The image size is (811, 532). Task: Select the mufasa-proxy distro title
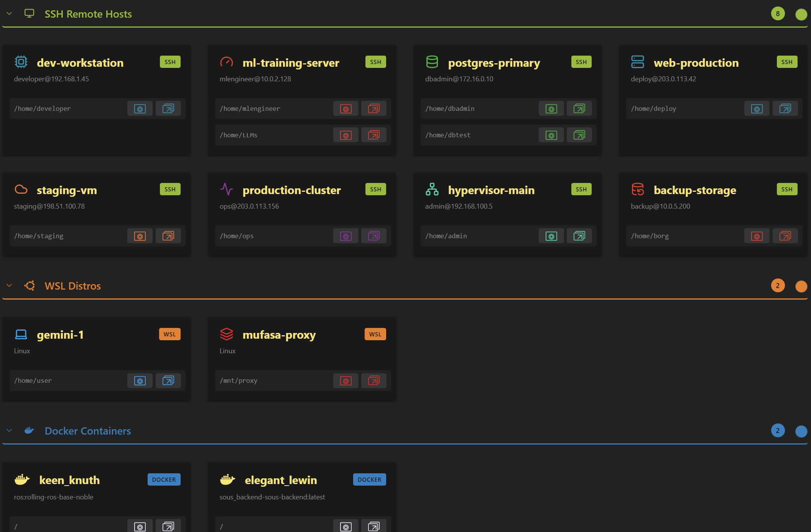click(279, 335)
